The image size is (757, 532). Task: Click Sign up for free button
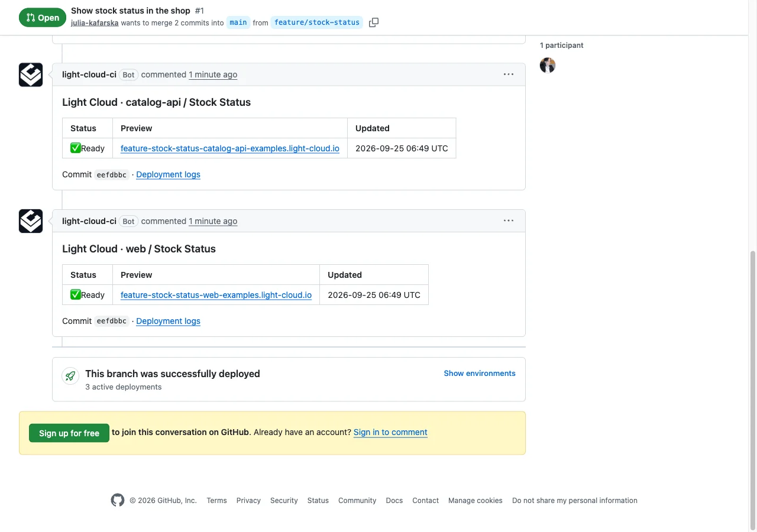tap(69, 433)
